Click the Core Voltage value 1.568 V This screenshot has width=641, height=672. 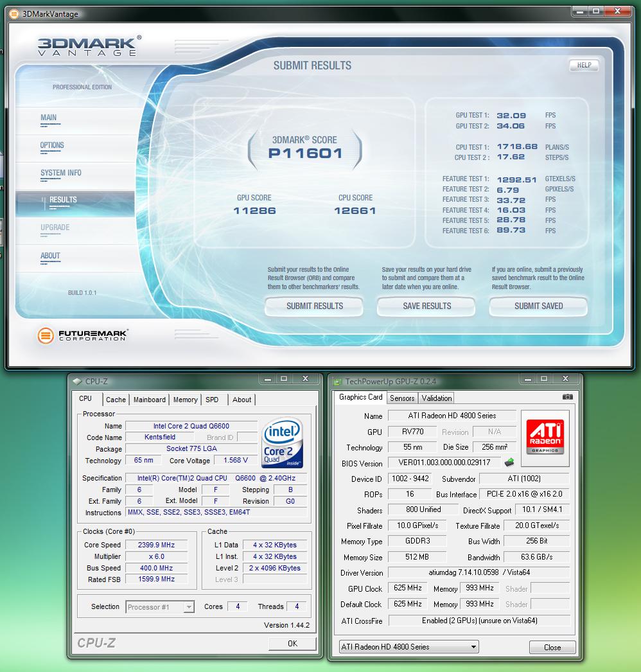tap(236, 460)
